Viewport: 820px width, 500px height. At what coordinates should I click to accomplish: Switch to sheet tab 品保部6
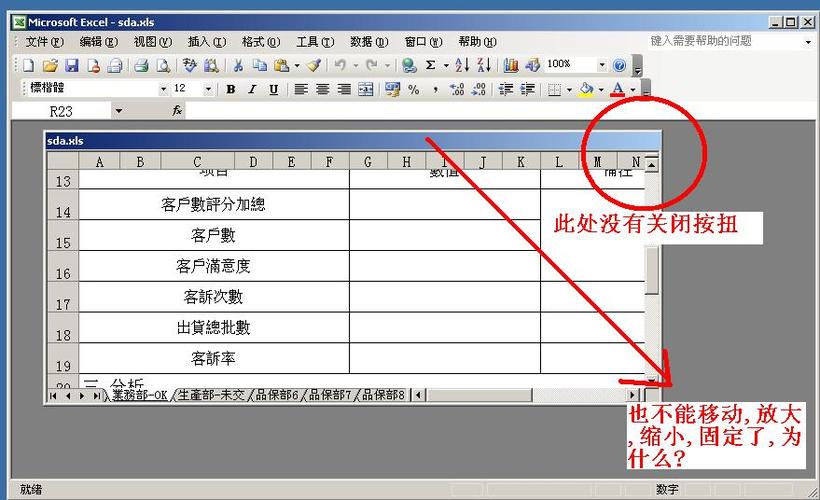pos(277,395)
